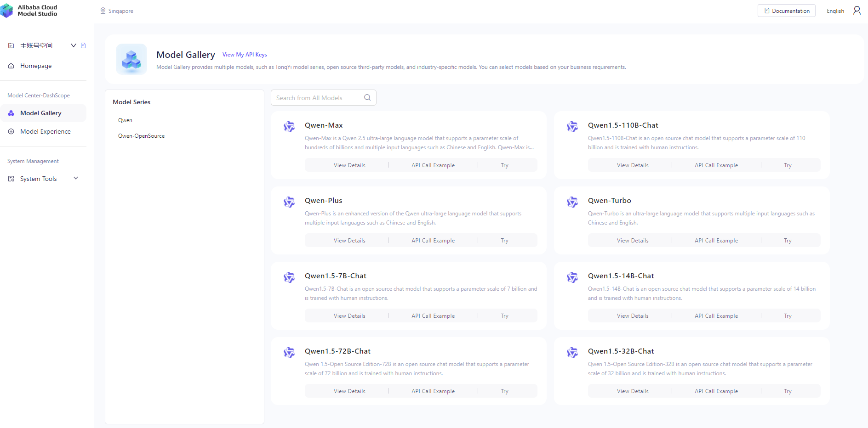
Task: Filter by Qwen-OpenSource model series
Action: tap(141, 136)
